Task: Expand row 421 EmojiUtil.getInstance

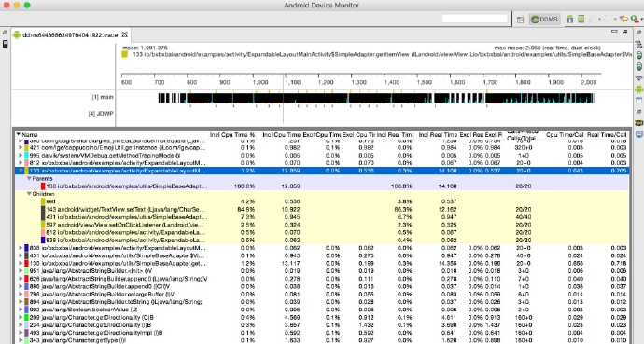Action: (x=21, y=147)
